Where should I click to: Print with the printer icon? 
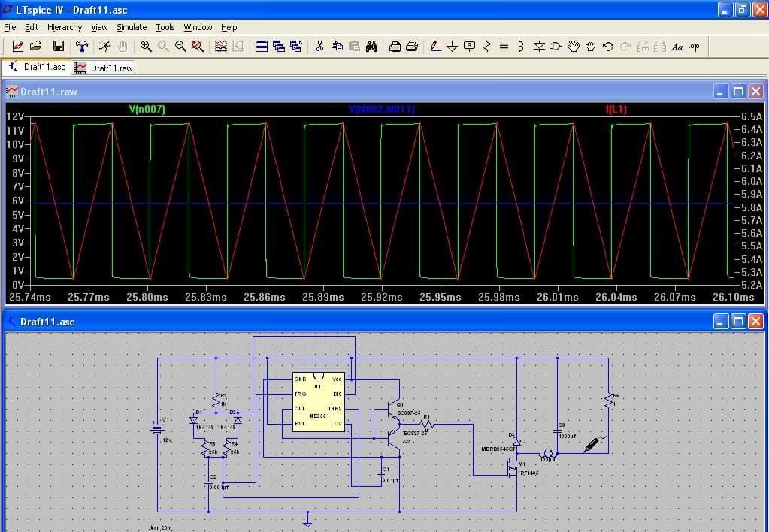click(413, 47)
